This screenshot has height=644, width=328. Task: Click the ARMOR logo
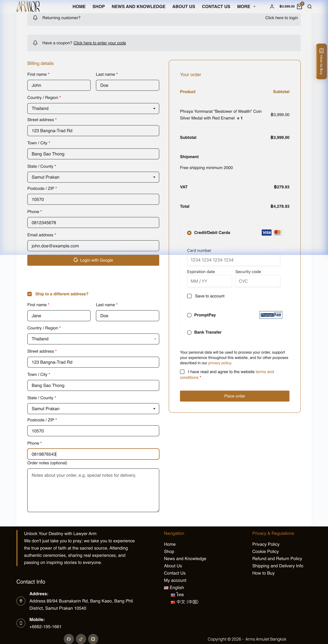pyautogui.click(x=28, y=6)
